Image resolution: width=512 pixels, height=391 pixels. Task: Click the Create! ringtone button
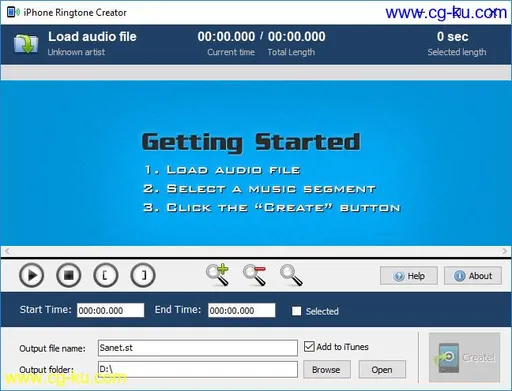pos(464,357)
